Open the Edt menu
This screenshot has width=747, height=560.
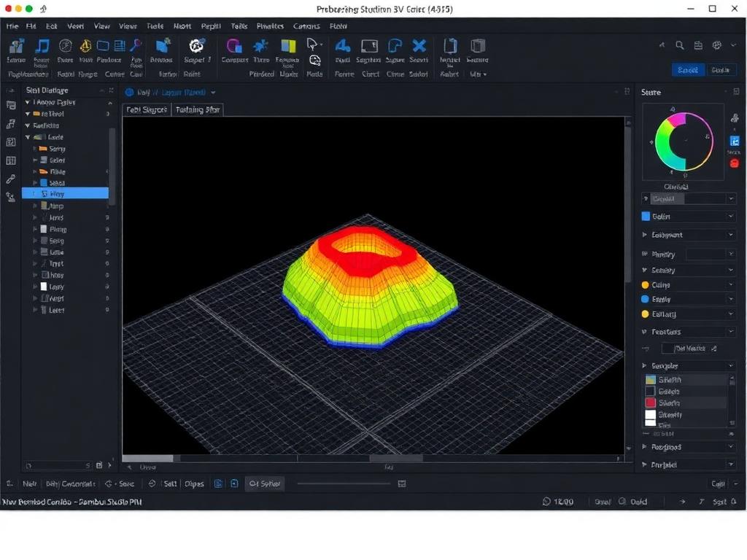52,26
